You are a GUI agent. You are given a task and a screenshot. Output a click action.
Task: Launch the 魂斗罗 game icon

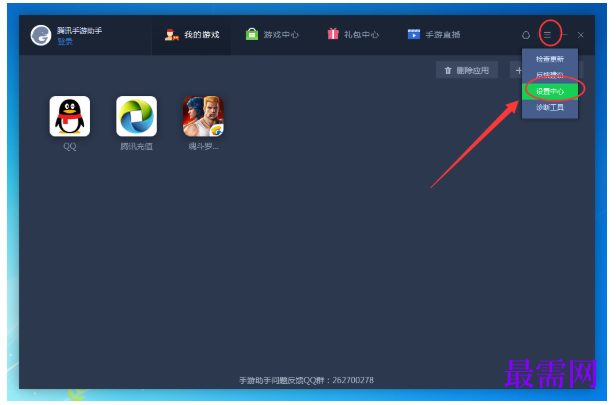(203, 116)
